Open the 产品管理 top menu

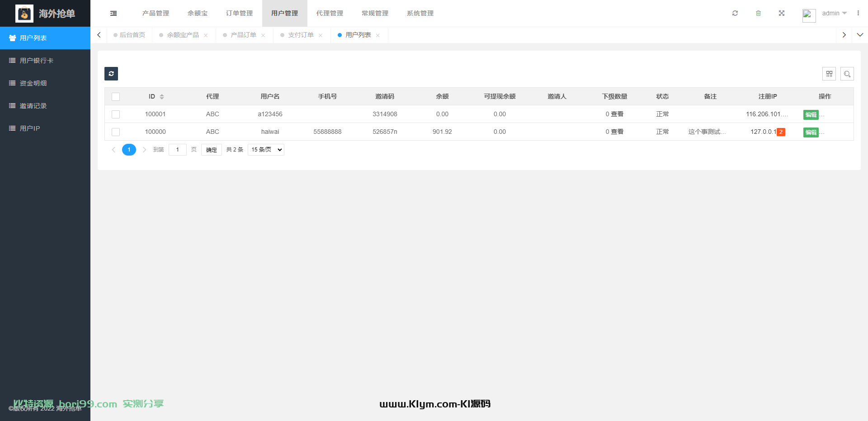coord(156,13)
